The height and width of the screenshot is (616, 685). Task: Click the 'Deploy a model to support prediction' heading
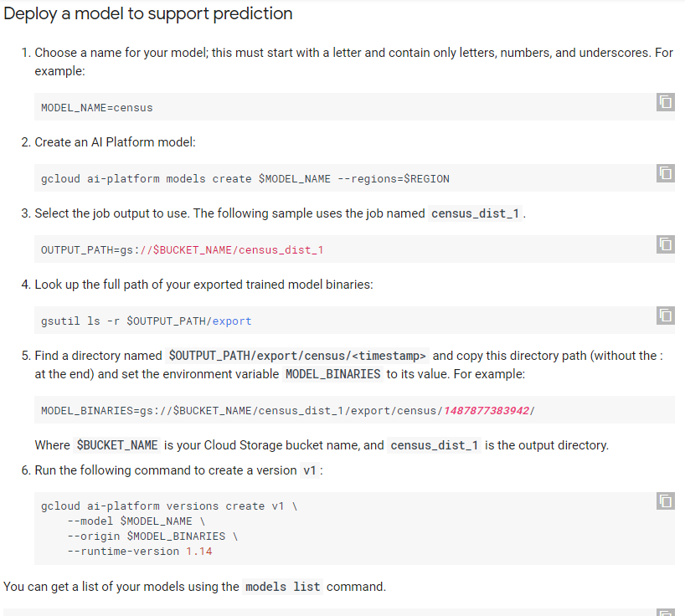148,14
